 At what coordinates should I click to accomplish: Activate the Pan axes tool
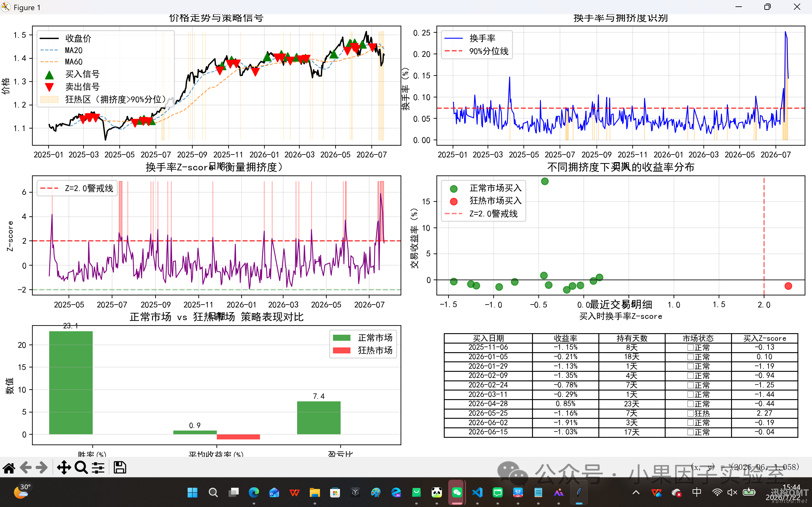click(64, 467)
